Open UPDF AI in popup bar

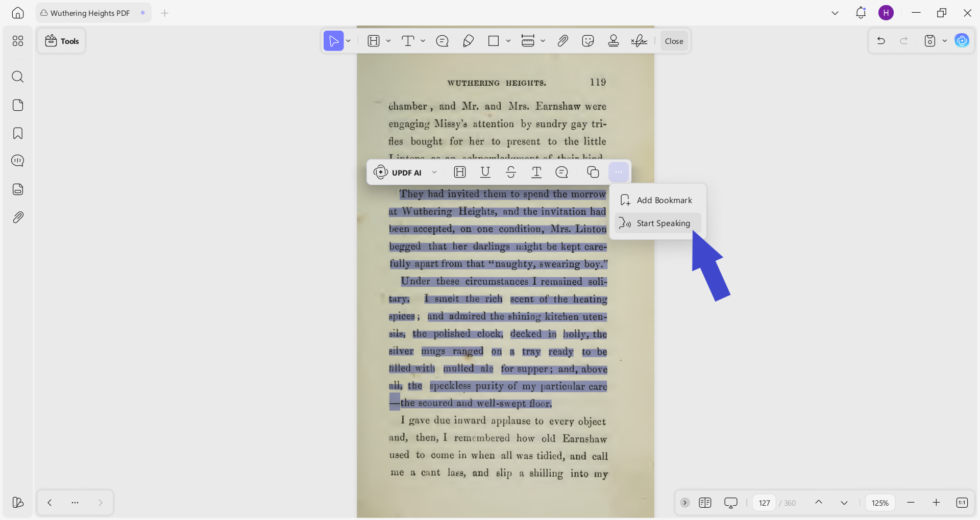398,172
